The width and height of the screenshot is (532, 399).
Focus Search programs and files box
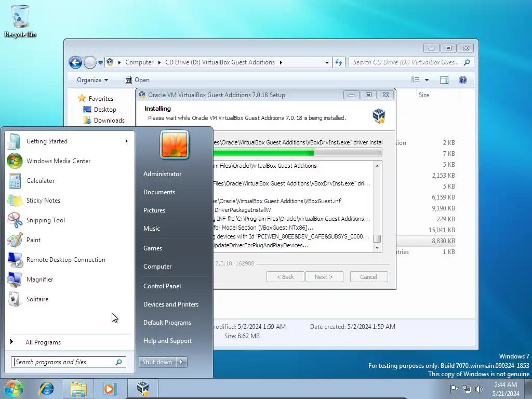68,362
